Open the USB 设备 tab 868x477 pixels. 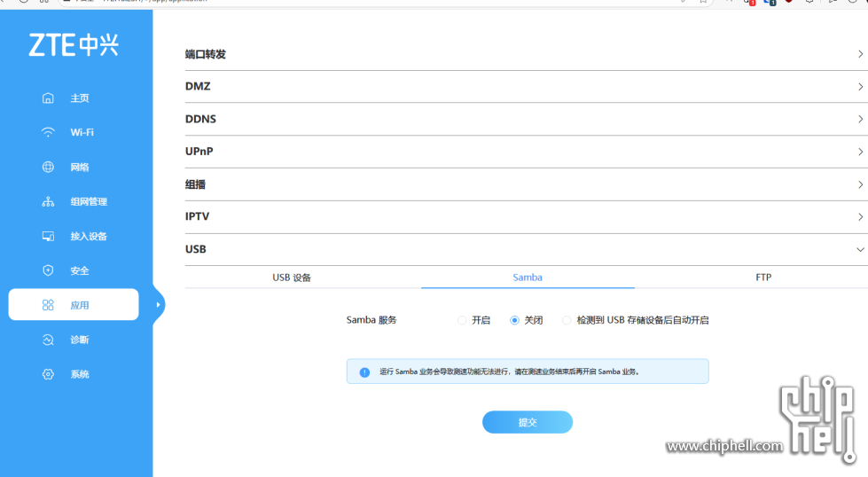point(292,278)
